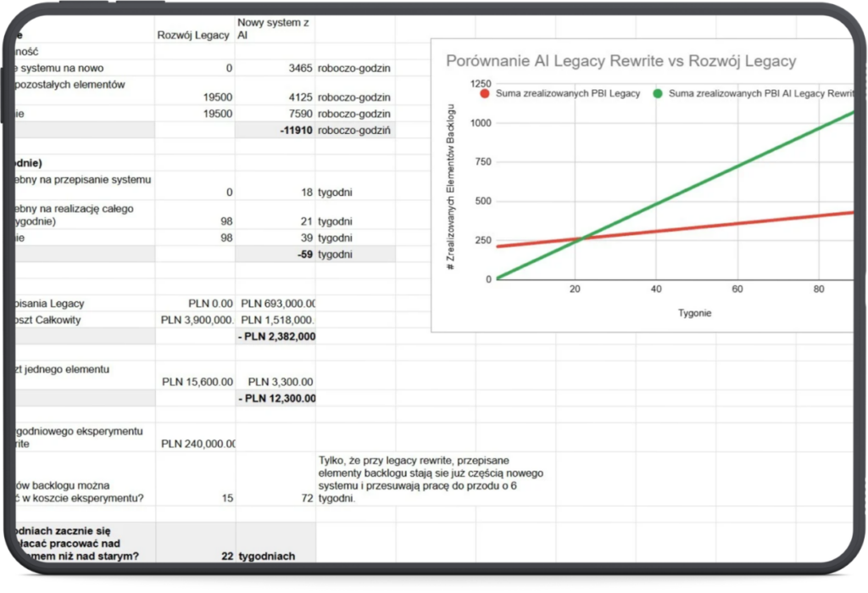The image size is (868, 593).
Task: Select the red line in the chart
Action: (676, 229)
